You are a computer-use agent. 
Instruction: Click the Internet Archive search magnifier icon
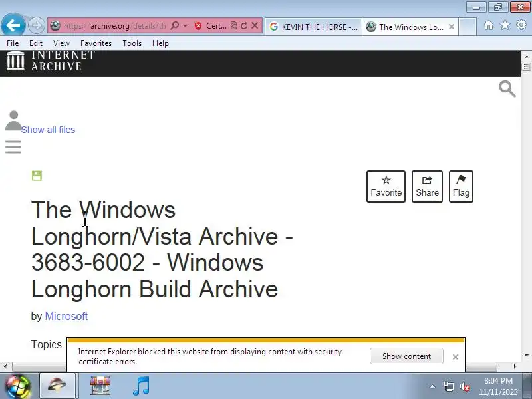507,89
